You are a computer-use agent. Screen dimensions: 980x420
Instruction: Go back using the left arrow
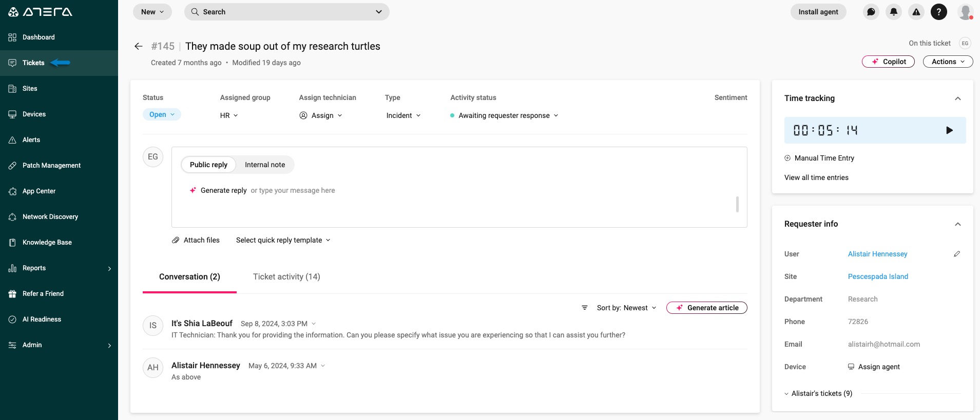[x=139, y=46]
